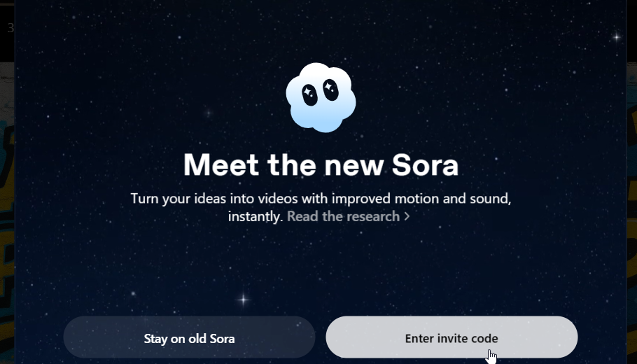The height and width of the screenshot is (364, 637).
Task: Click the faint star left of the mascot
Action: (x=208, y=112)
